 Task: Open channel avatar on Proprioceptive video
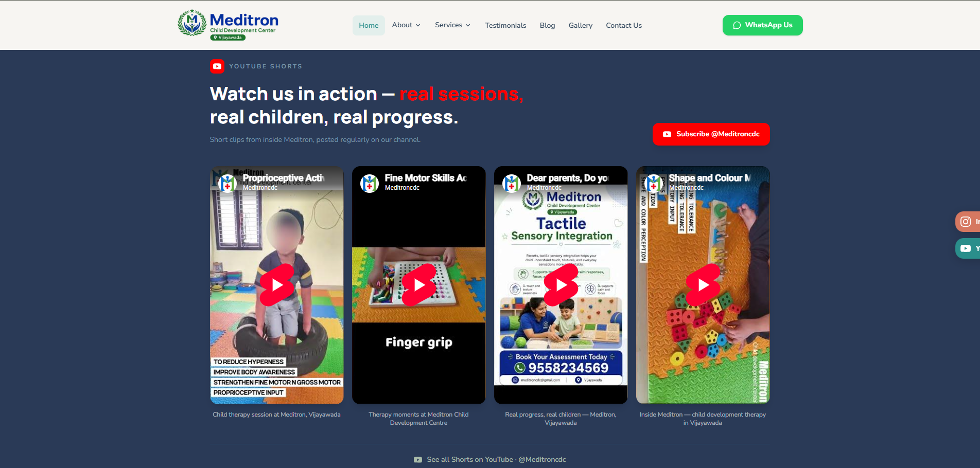(227, 183)
